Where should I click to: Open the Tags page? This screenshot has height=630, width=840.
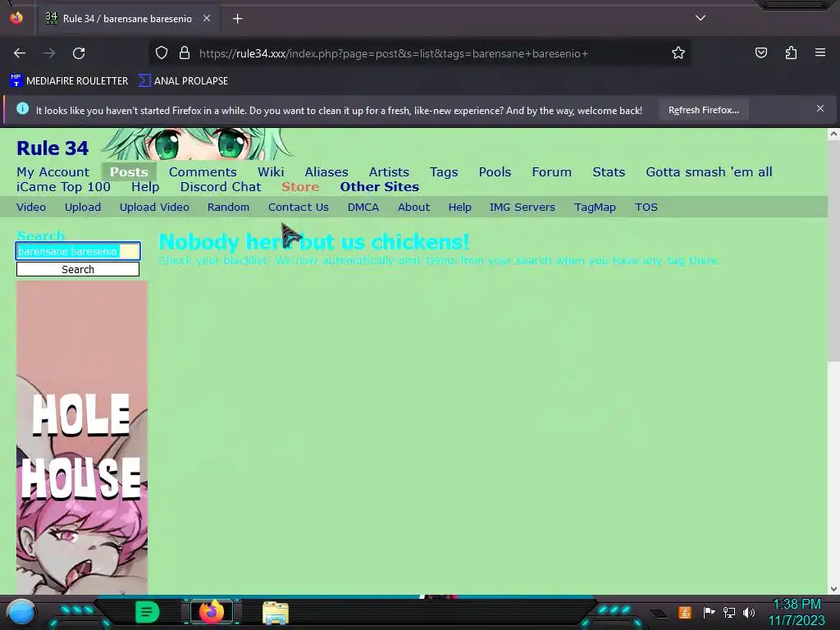(x=444, y=172)
